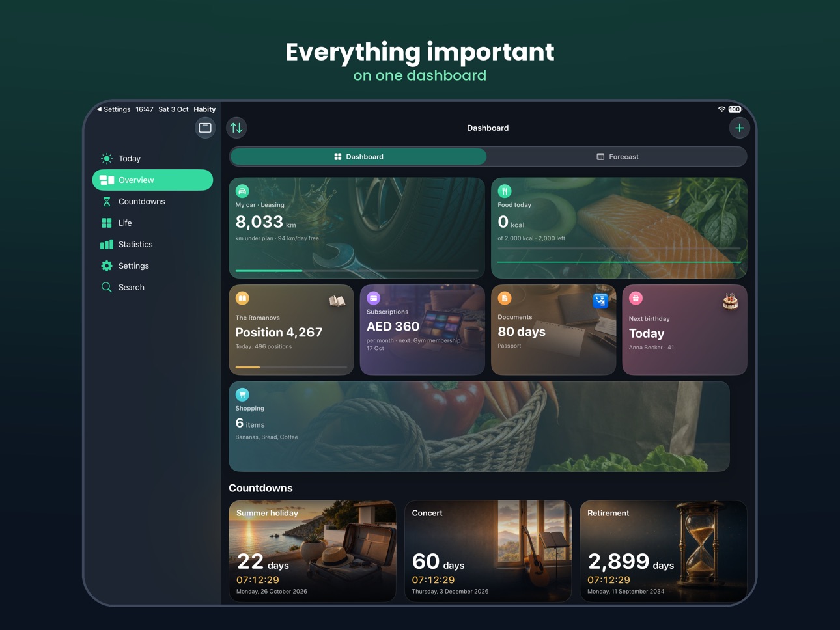The image size is (840, 630).
Task: Open the Summer holiday countdown card
Action: (x=313, y=551)
